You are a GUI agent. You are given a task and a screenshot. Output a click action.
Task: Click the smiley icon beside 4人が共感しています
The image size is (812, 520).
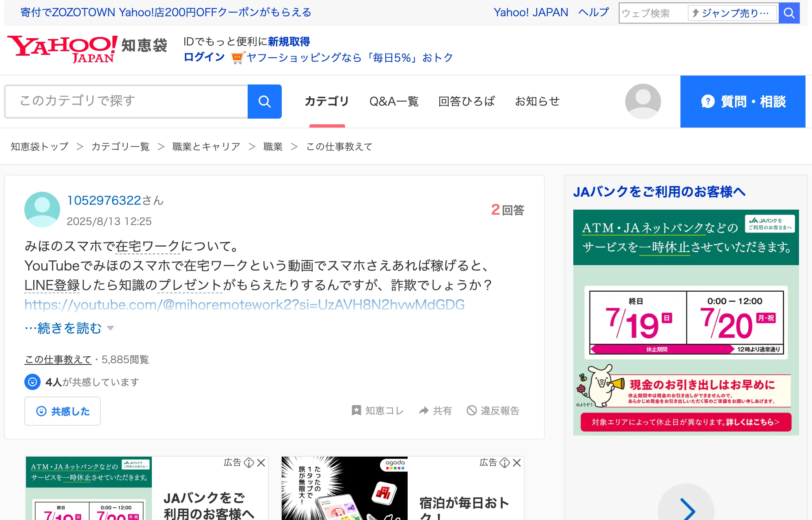[x=32, y=382]
